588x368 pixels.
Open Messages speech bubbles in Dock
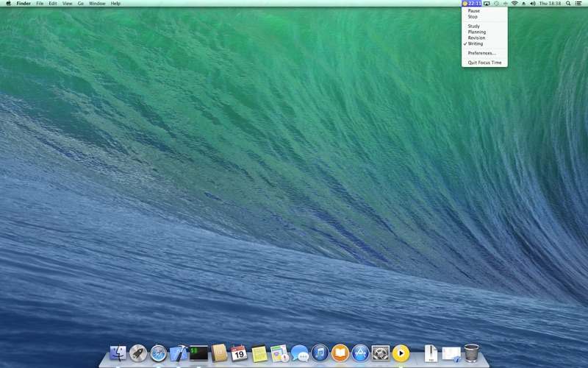[x=300, y=353]
